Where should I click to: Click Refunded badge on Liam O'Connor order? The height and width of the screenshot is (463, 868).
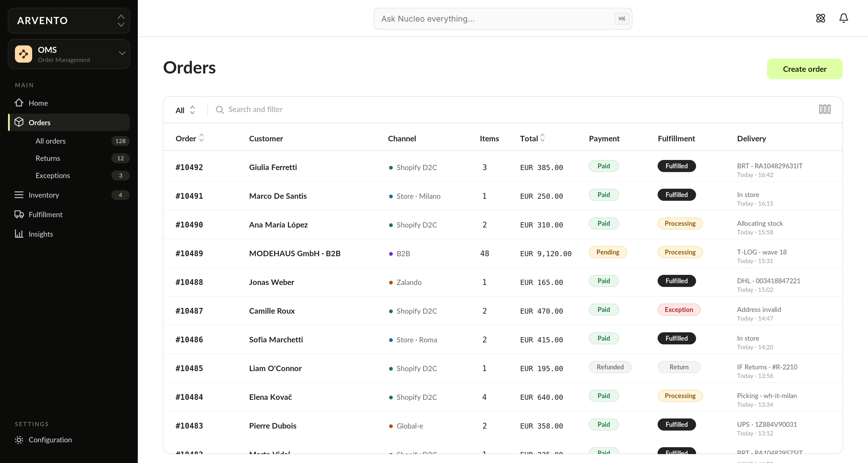point(610,367)
